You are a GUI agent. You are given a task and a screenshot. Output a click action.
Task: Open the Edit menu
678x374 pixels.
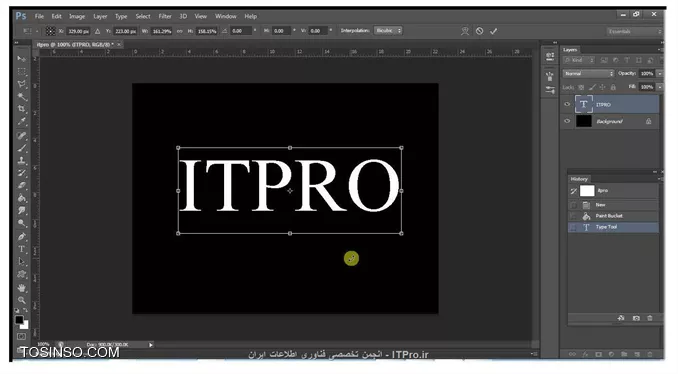[x=57, y=16]
